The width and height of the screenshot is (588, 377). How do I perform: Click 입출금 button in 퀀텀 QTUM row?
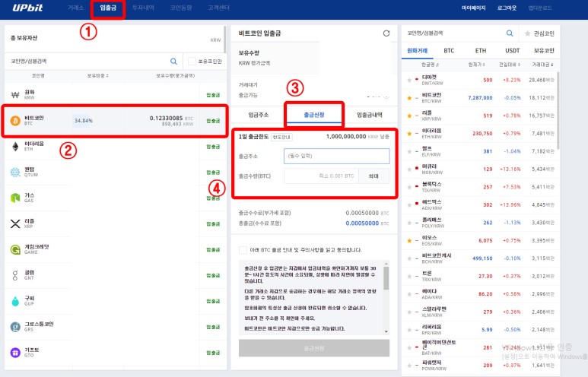coord(213,173)
